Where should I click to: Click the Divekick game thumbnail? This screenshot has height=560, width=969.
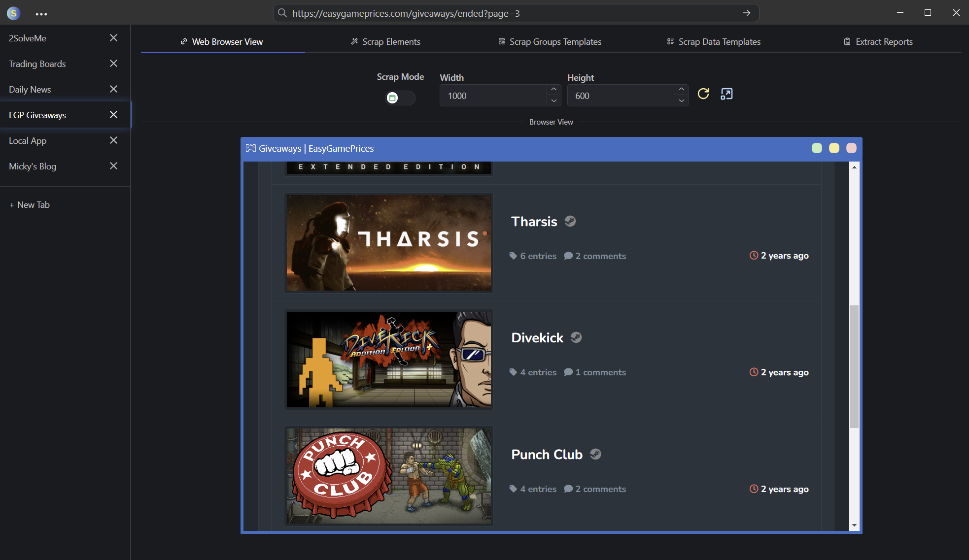389,360
